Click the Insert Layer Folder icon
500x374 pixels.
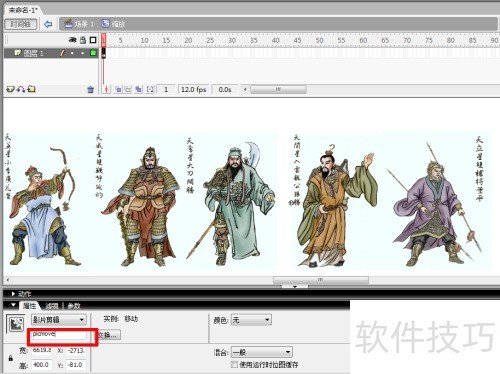31,89
